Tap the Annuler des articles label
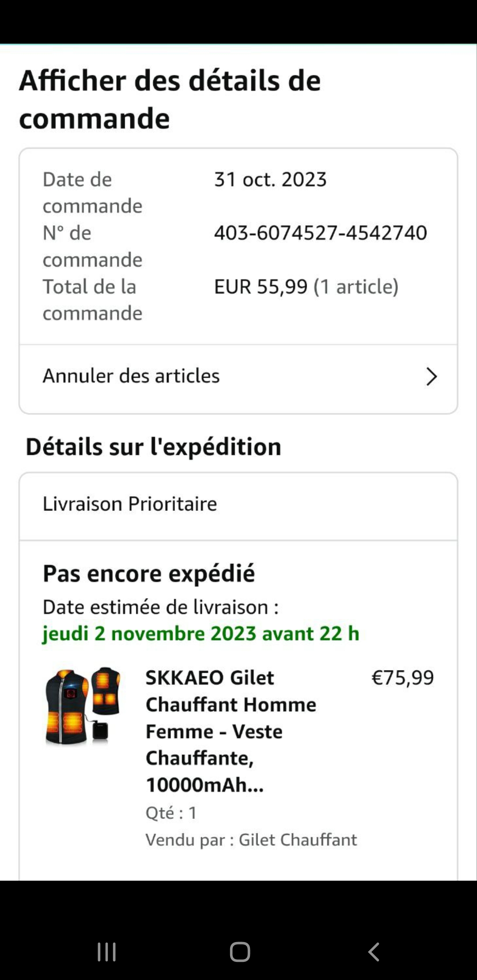477x980 pixels. click(x=131, y=376)
